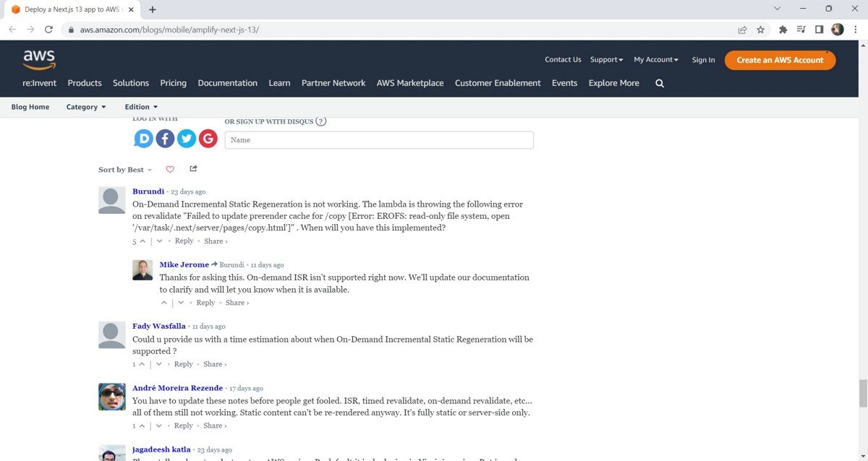Toggle the browser side panel icon
The height and width of the screenshot is (461, 868).
[x=820, y=30]
